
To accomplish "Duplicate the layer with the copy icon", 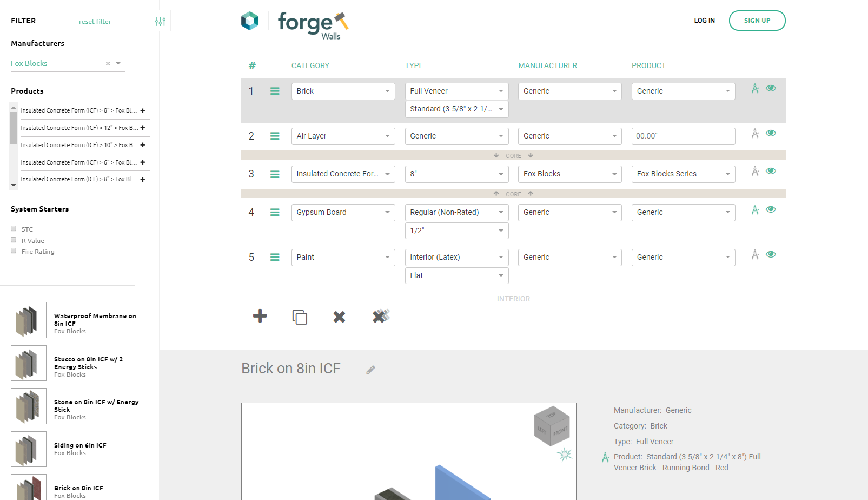I will [300, 317].
